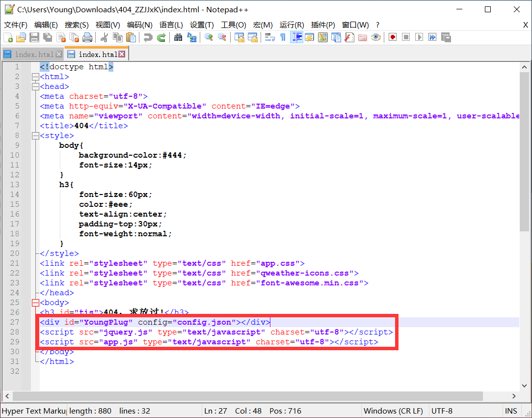Open the Document List panel icon

pyautogui.click(x=336, y=37)
